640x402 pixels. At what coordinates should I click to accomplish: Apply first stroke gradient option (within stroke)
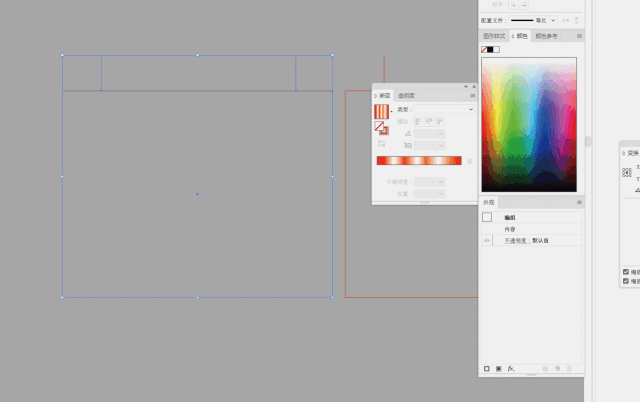[418, 122]
